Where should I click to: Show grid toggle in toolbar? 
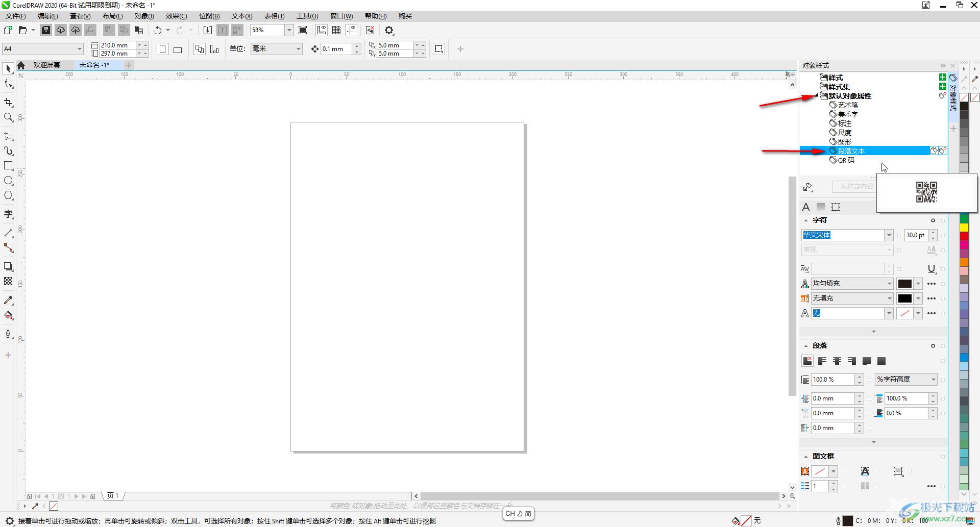[336, 30]
